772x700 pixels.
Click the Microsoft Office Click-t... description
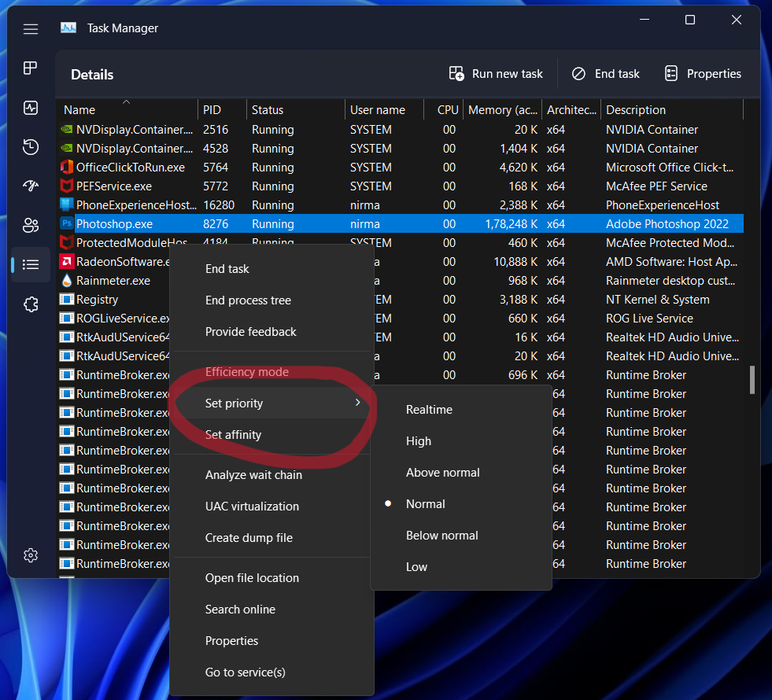(670, 168)
